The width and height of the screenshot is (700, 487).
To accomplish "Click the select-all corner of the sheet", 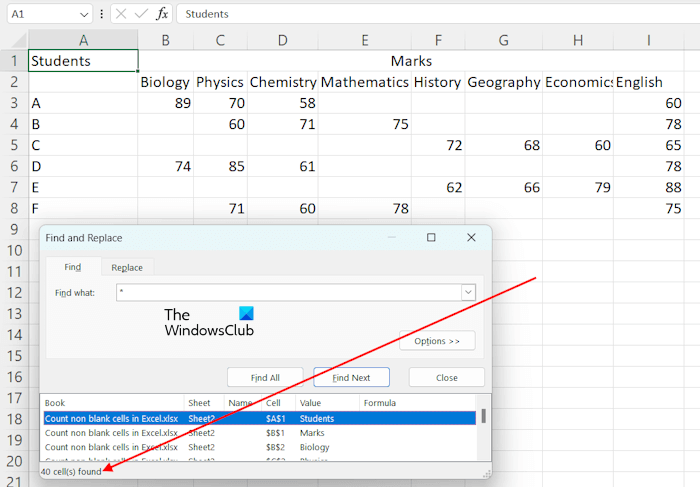I will click(14, 39).
